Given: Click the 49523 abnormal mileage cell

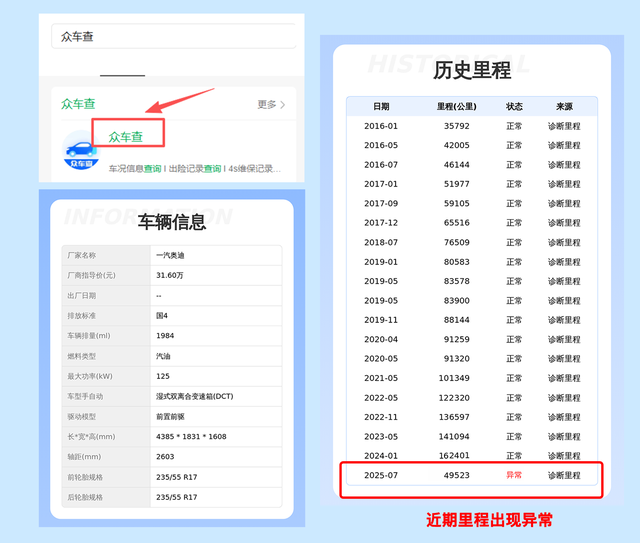Looking at the screenshot, I should (x=457, y=475).
